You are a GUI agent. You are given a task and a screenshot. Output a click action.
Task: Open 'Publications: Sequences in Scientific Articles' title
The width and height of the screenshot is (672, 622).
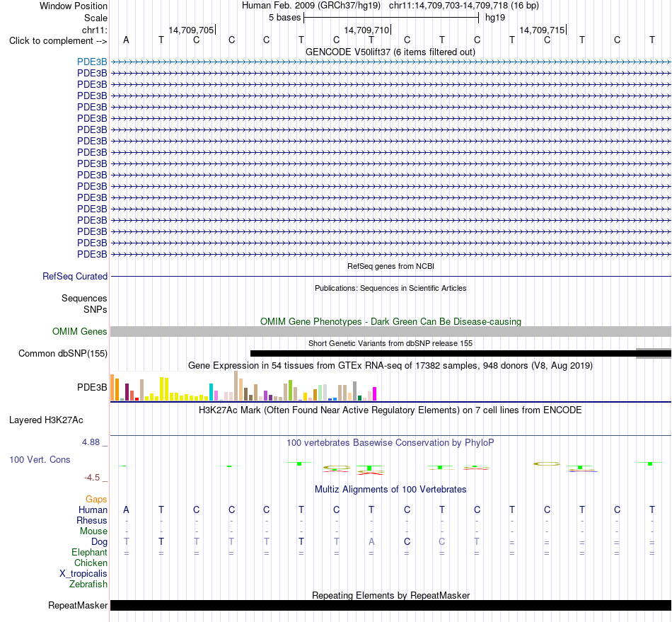(390, 288)
